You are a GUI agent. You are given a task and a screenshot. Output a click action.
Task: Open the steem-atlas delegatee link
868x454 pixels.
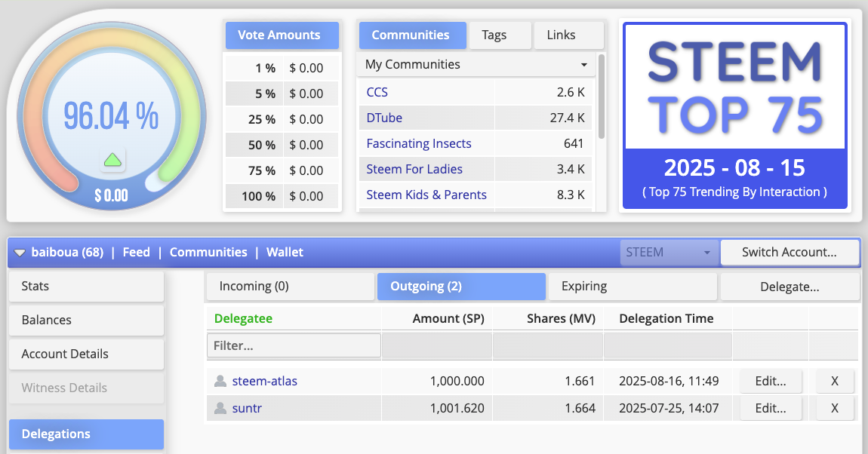coord(265,381)
